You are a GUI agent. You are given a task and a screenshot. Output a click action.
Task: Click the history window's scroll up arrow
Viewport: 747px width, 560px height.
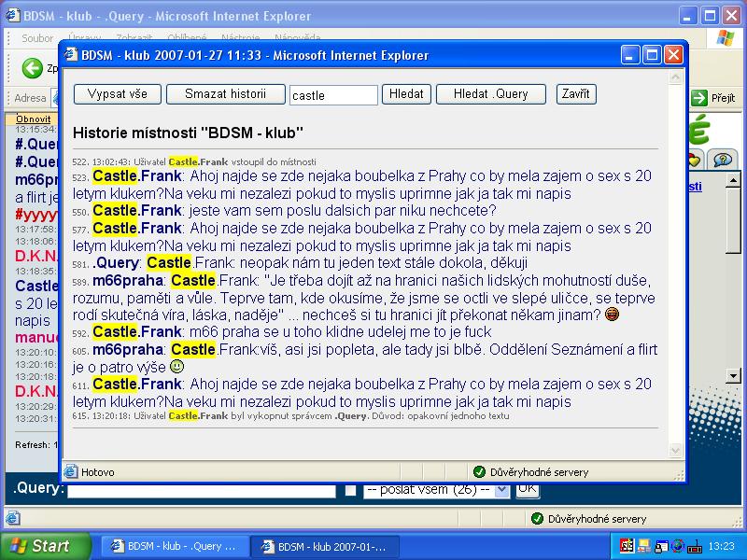[675, 77]
